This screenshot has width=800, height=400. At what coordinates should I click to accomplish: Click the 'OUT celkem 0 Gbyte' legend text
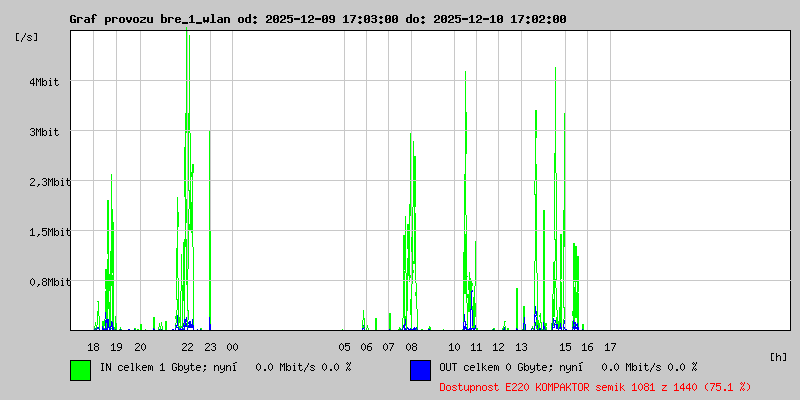click(x=495, y=367)
